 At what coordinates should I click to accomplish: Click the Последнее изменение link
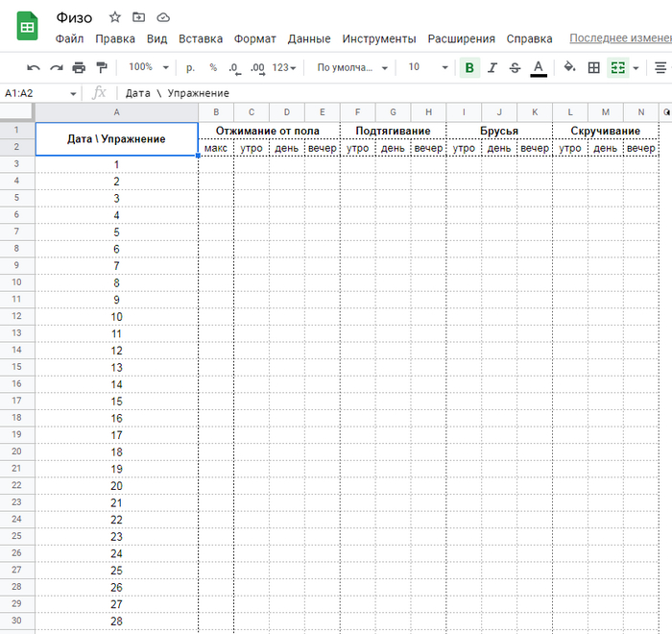coord(619,38)
